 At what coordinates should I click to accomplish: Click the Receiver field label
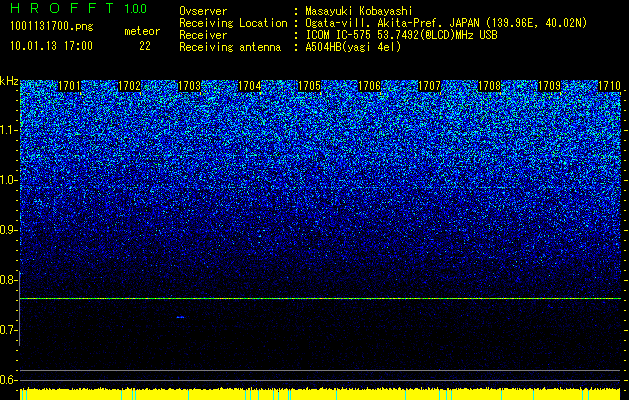[203, 35]
